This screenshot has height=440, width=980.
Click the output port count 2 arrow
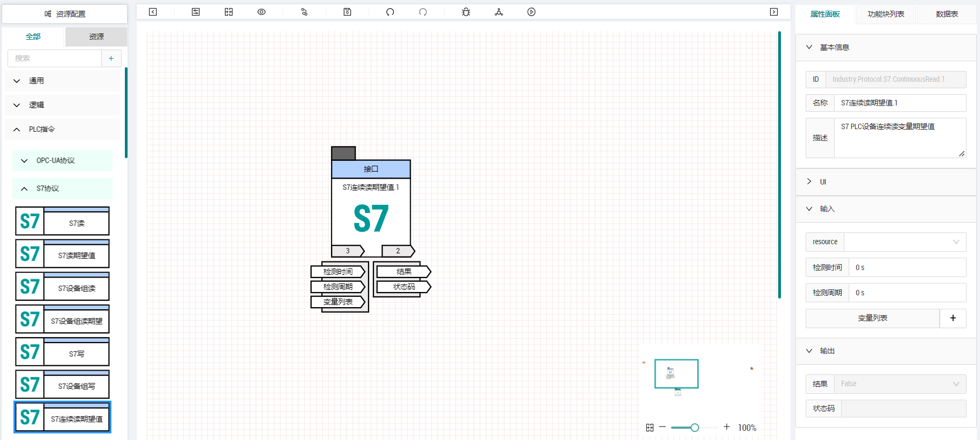pos(398,251)
